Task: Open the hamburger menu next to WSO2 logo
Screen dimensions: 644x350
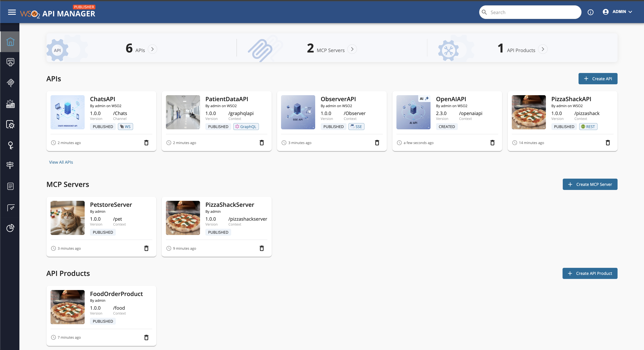Action: click(x=12, y=12)
